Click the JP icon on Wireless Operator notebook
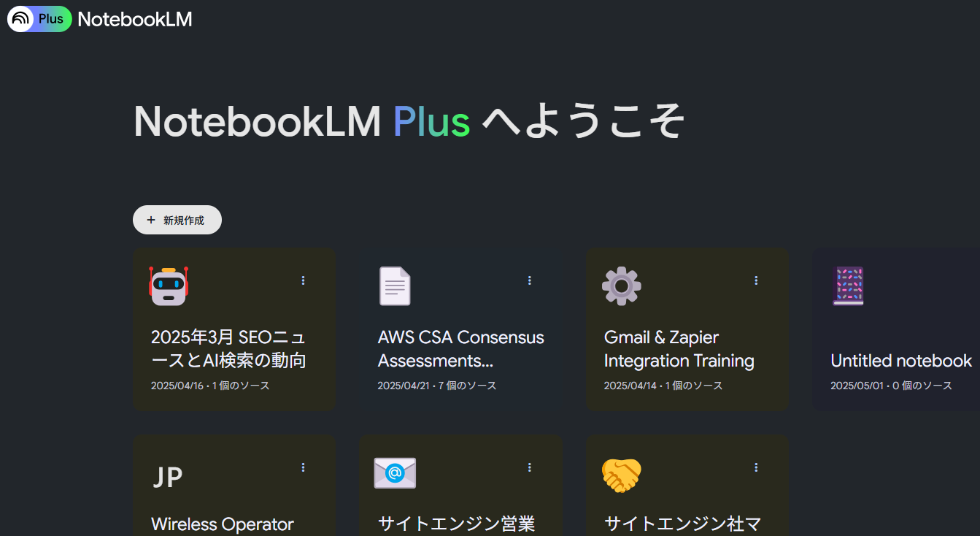The height and width of the screenshot is (536, 980). pyautogui.click(x=167, y=477)
